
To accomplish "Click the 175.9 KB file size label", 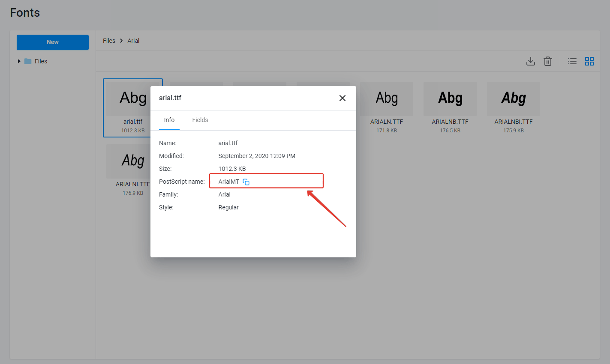I will pyautogui.click(x=514, y=131).
